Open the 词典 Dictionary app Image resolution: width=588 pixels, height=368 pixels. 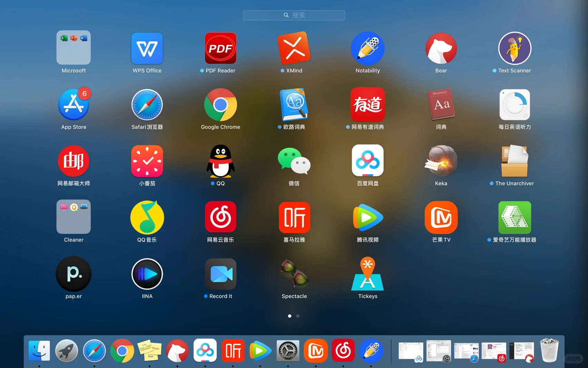coord(441,104)
